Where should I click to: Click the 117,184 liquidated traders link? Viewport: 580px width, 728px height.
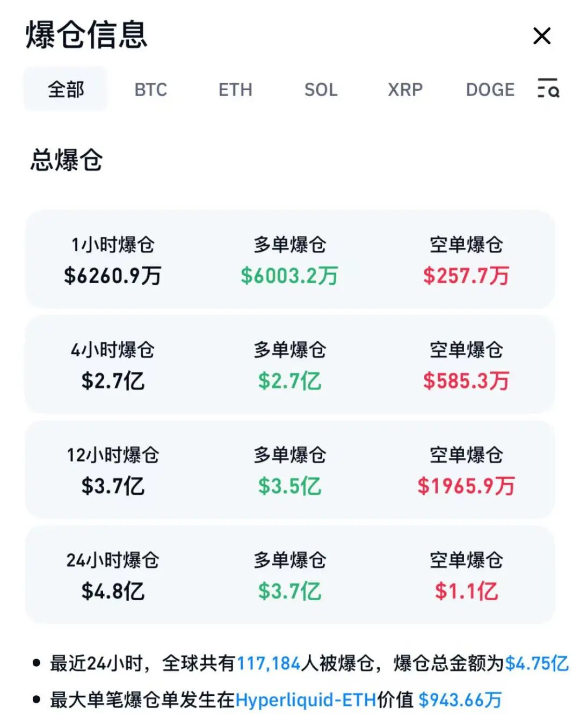tap(269, 664)
